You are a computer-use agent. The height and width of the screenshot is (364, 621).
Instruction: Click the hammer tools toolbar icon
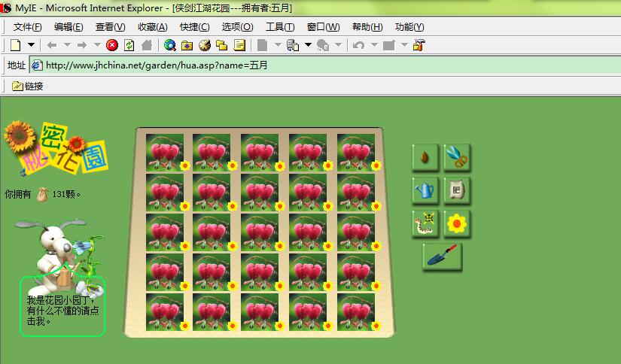point(419,45)
